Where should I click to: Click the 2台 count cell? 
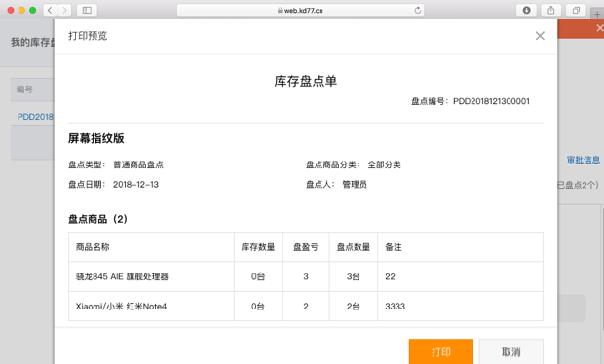pos(354,307)
